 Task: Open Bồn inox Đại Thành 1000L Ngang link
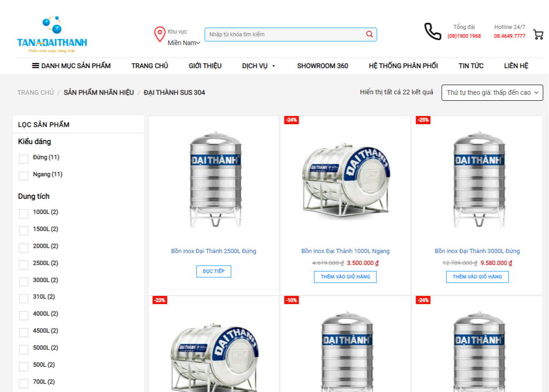point(346,251)
